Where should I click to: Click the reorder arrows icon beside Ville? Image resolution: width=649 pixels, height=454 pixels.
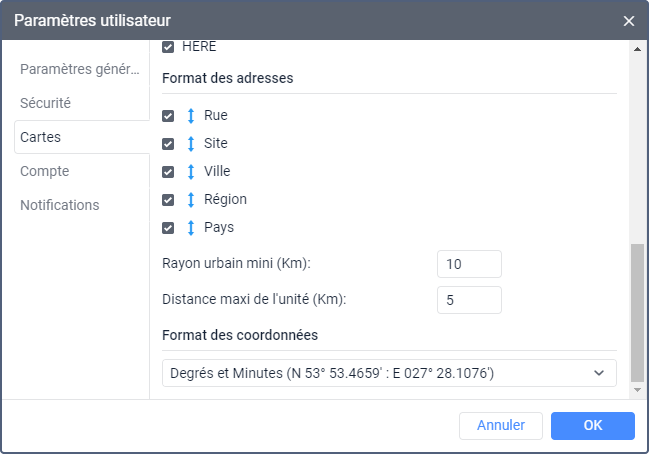(x=191, y=172)
